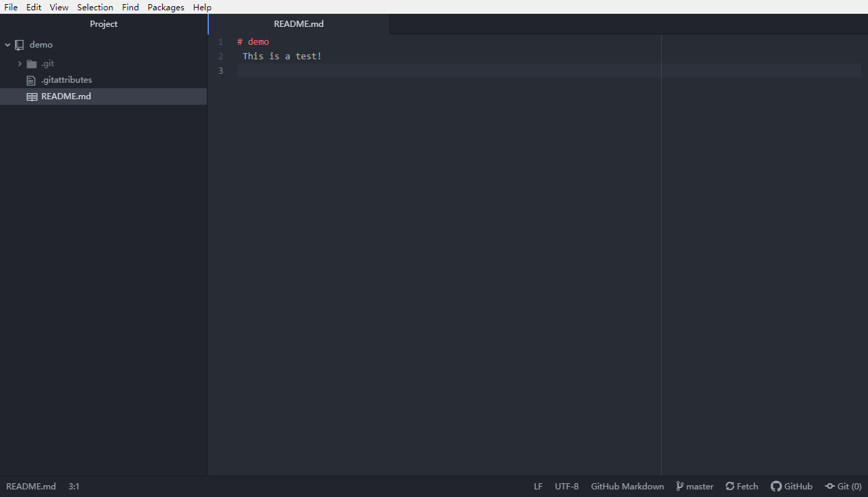Click the demo repository book icon
Image resolution: width=868 pixels, height=497 pixels.
click(19, 45)
